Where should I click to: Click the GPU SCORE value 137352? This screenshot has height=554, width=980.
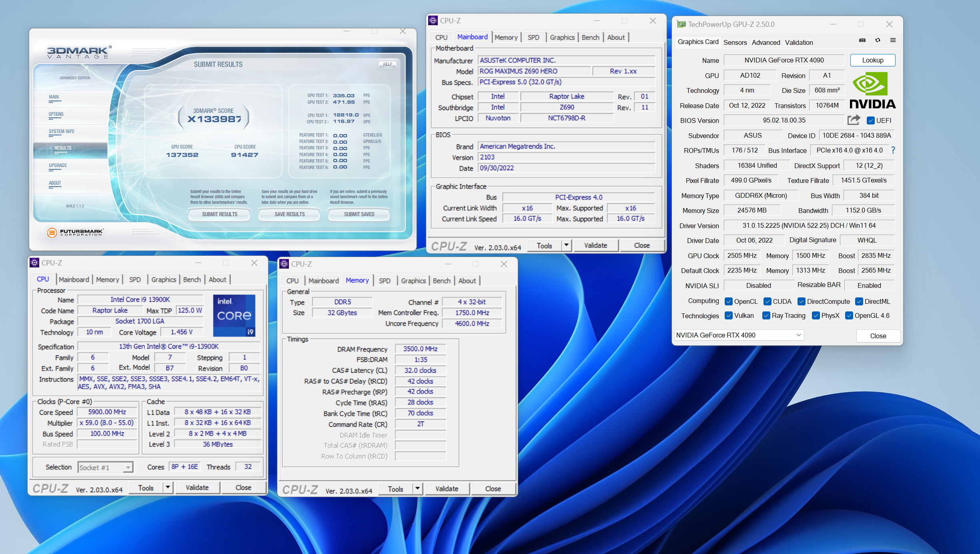tap(182, 155)
